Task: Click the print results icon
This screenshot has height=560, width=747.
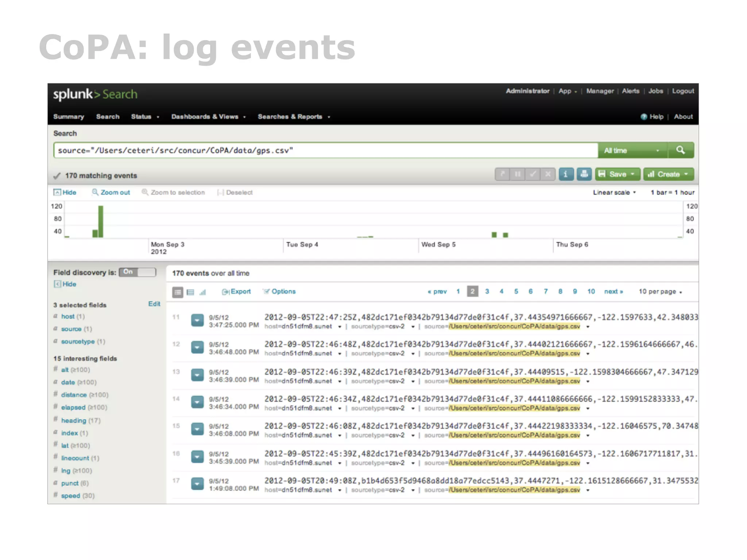Action: point(584,174)
